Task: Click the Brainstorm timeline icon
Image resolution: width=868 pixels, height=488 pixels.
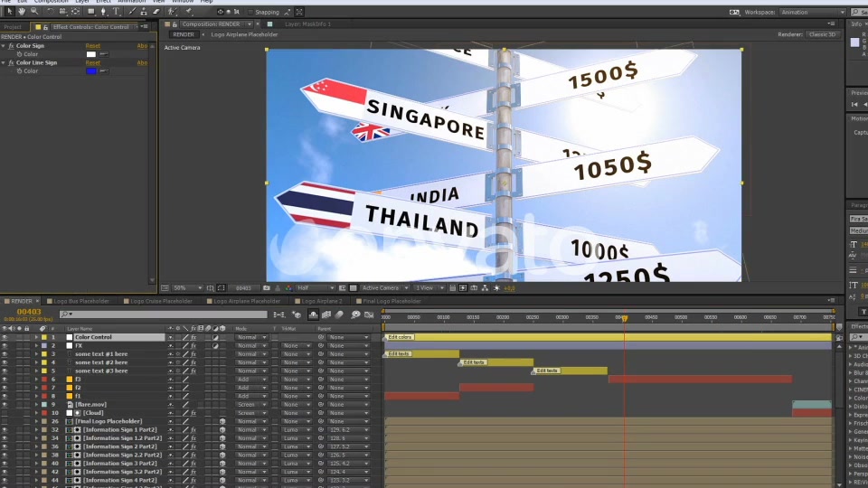Action: [x=355, y=314]
